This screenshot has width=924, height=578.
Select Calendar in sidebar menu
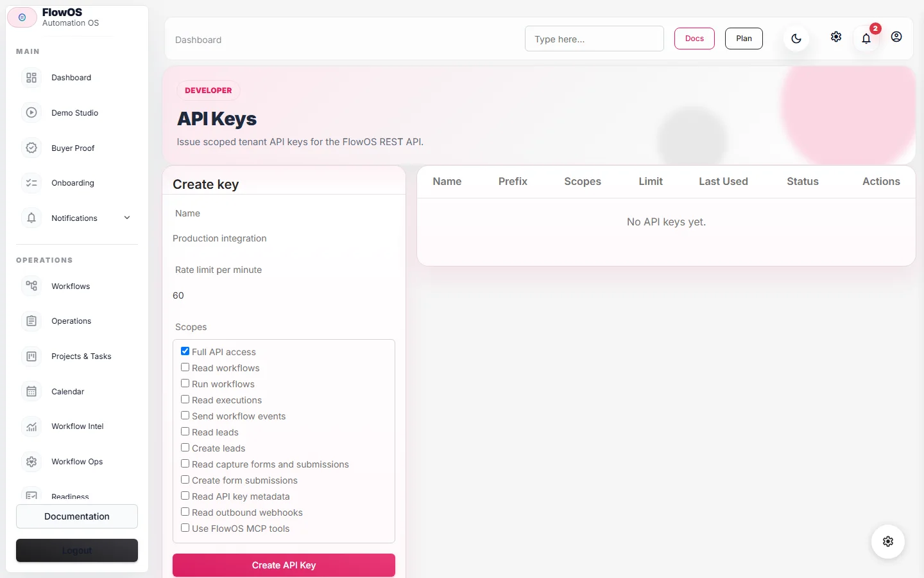coord(77,391)
